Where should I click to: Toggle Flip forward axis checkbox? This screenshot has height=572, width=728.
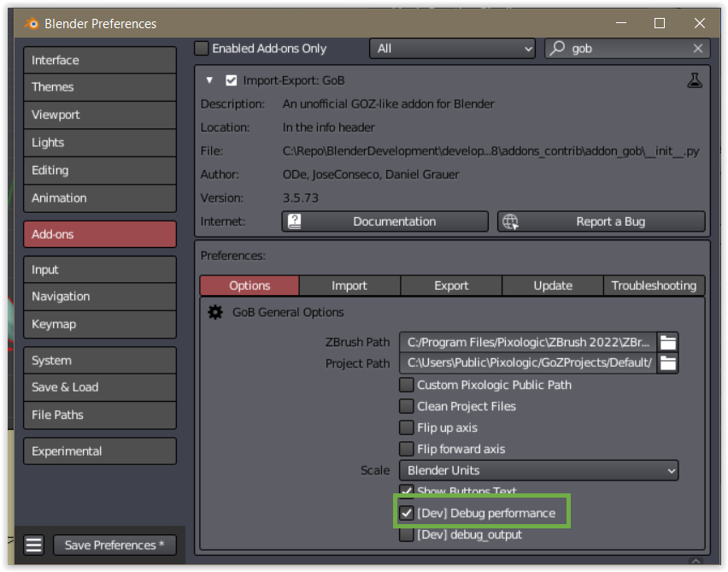(x=406, y=449)
